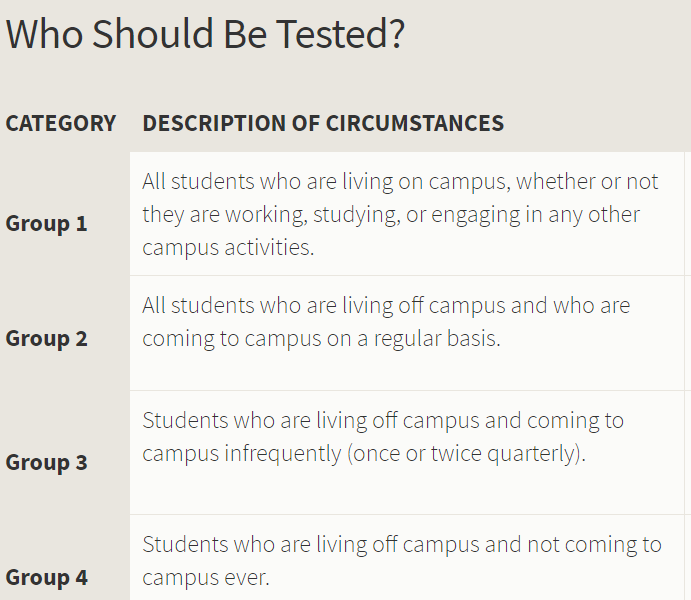Click the CATEGORY column header
The width and height of the screenshot is (691, 600).
pyautogui.click(x=61, y=124)
